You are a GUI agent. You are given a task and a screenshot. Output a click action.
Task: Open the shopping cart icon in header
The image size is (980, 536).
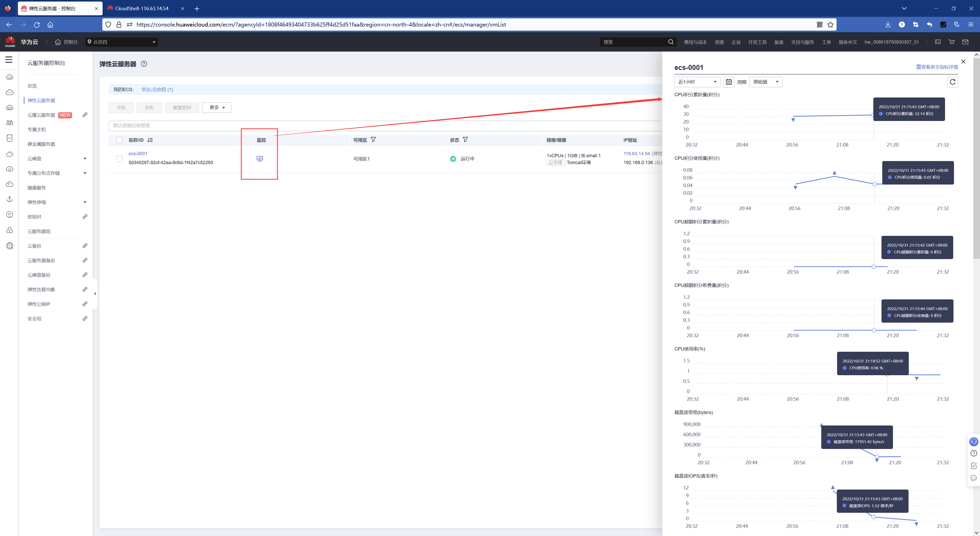pos(951,42)
